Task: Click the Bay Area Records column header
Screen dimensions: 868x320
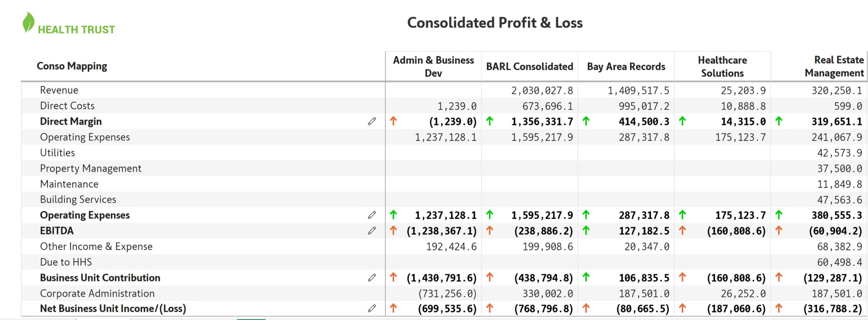Action: [626, 66]
